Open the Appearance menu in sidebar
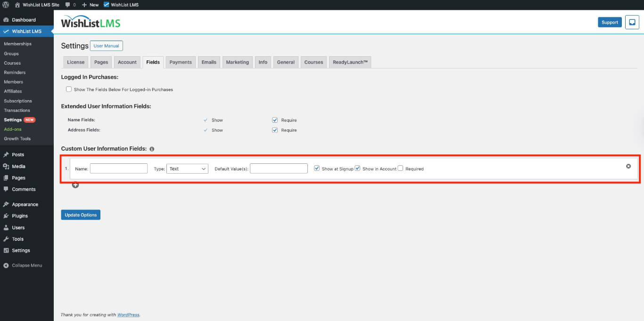The height and width of the screenshot is (321, 644). click(25, 204)
